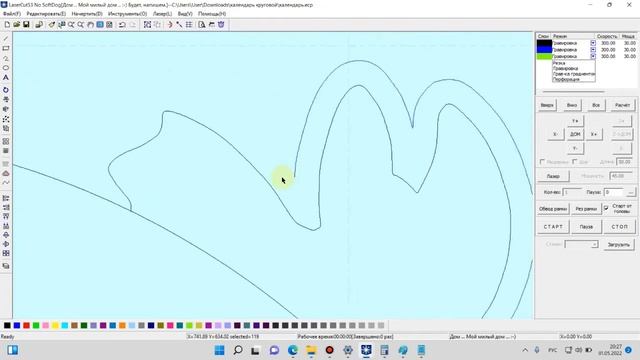Open Microsoft Edge from taskbar
Viewport: 640px width, 360px height.
tap(293, 350)
